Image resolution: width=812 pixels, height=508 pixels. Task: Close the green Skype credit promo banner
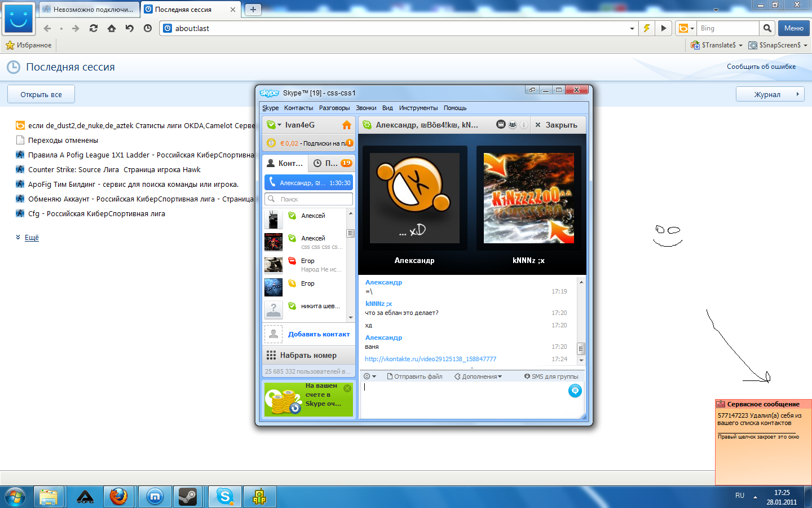point(347,388)
